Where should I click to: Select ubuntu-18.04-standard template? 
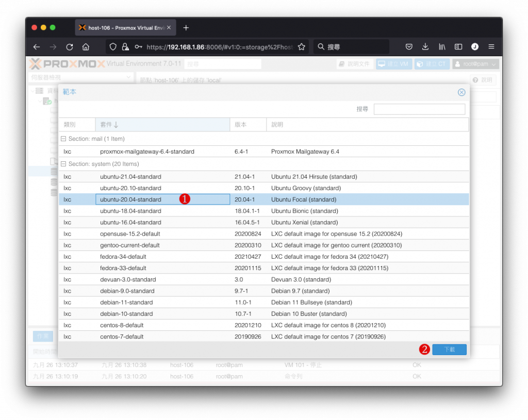pyautogui.click(x=263, y=211)
